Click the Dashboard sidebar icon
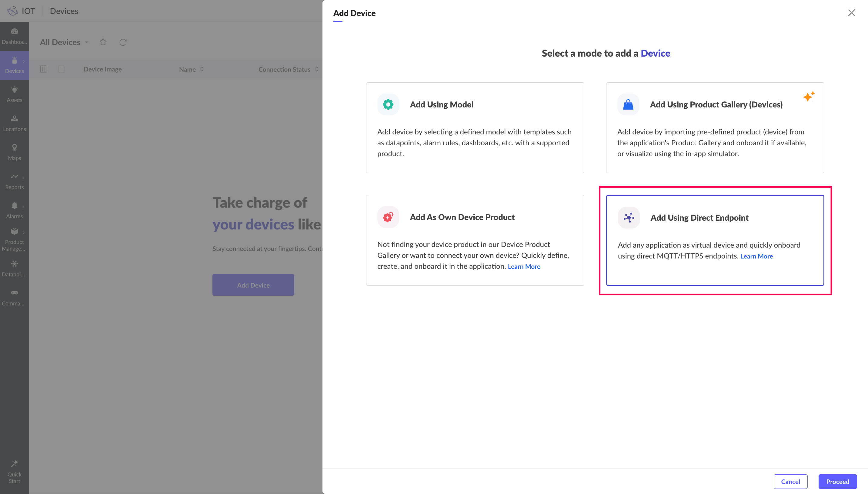The width and height of the screenshot is (868, 494). click(14, 31)
